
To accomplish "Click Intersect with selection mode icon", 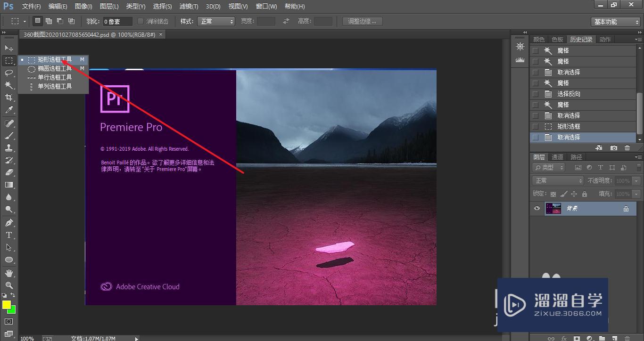I will [x=71, y=21].
